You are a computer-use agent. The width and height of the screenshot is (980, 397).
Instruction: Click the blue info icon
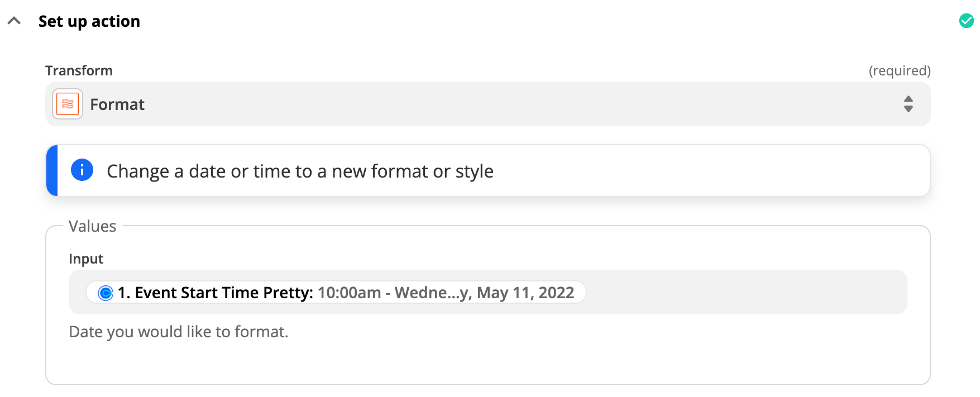pyautogui.click(x=82, y=170)
